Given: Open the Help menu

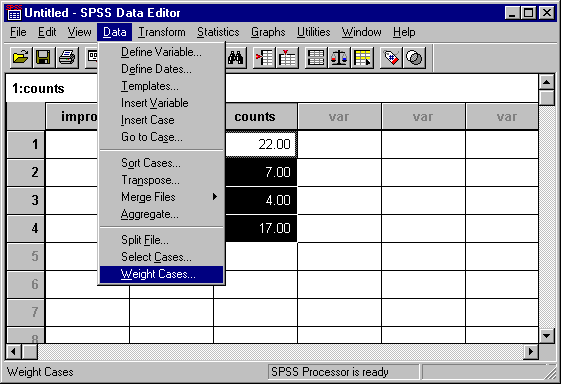Looking at the screenshot, I should click(x=404, y=32).
